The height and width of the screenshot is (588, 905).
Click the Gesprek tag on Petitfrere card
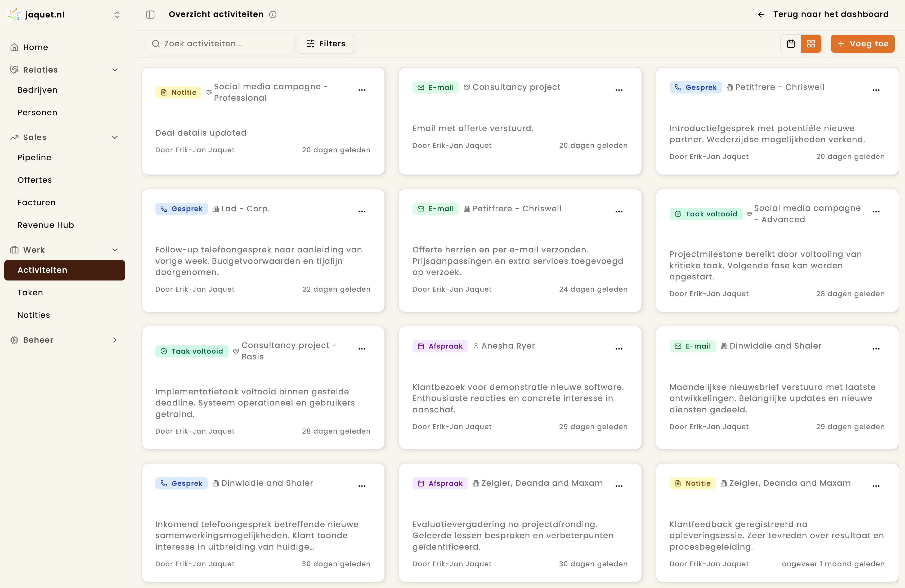click(x=695, y=87)
